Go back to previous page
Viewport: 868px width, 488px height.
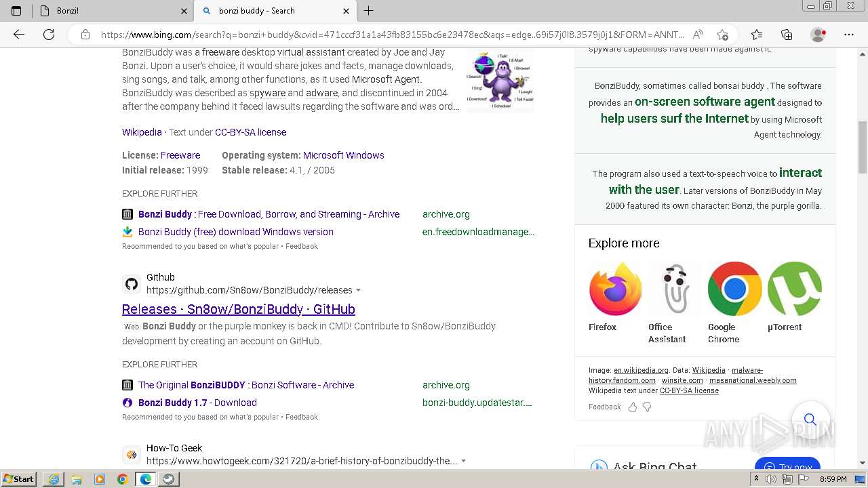pos(19,35)
